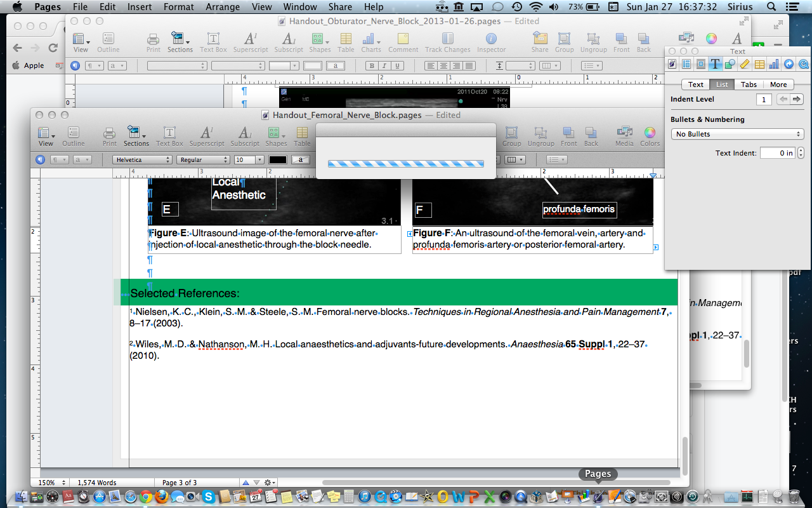Click text color well in Obturator format bar
This screenshot has height=508, width=812.
pos(313,65)
